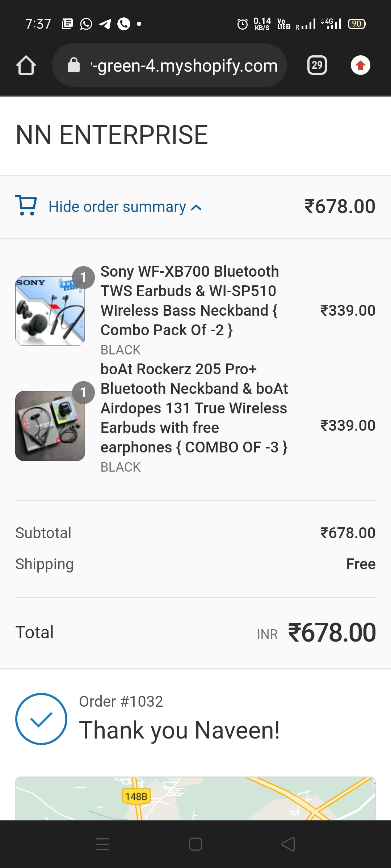Tap the order confirmation checkmark circle
The image size is (391, 868).
point(41,719)
